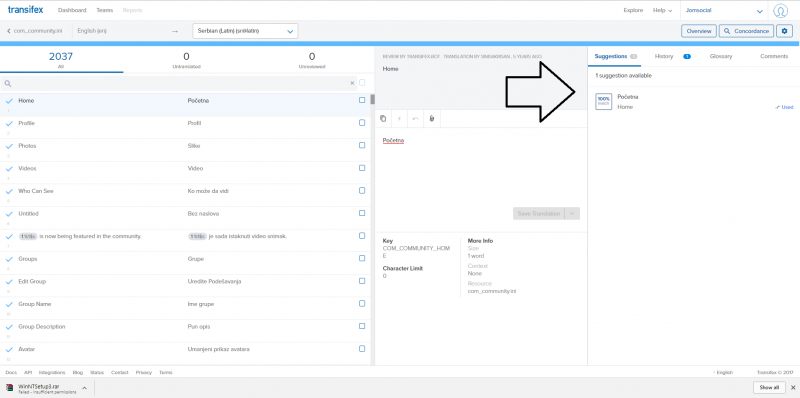Go back via com_community.ini arrow

pyautogui.click(x=9, y=31)
